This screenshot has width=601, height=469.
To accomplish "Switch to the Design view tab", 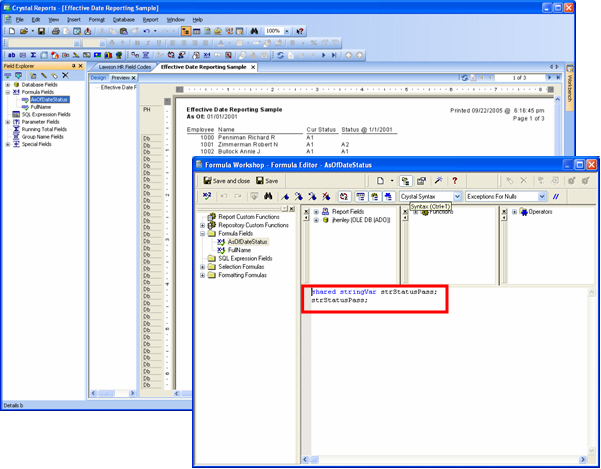I will pos(98,78).
